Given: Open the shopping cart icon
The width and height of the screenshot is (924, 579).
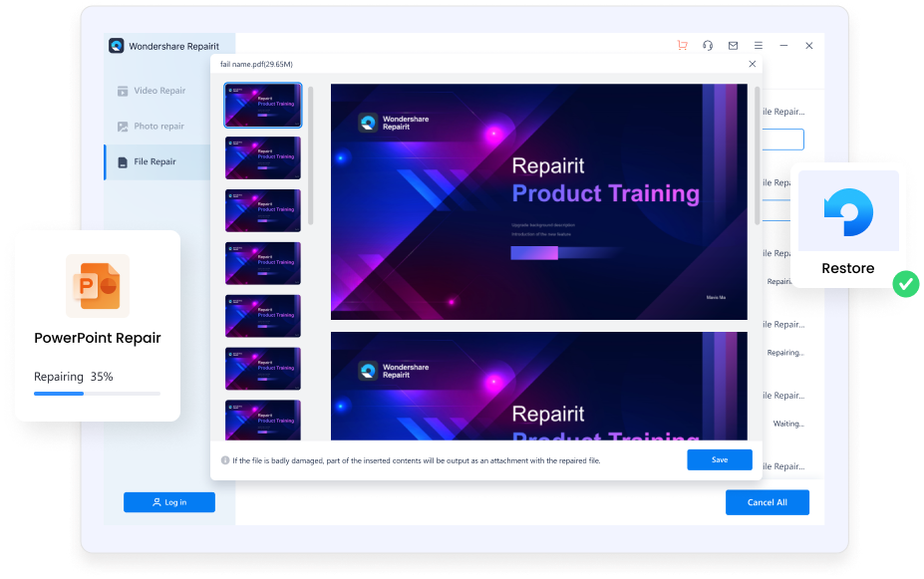Looking at the screenshot, I should point(683,46).
